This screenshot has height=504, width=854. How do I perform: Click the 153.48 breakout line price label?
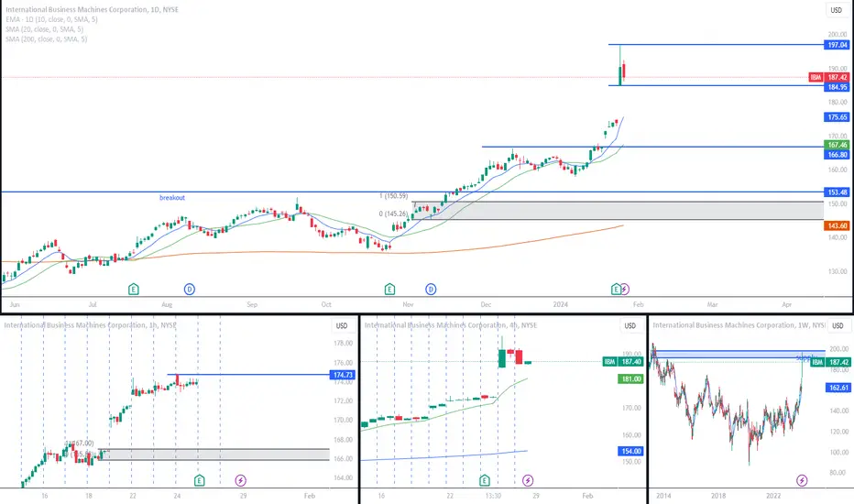coord(838,192)
